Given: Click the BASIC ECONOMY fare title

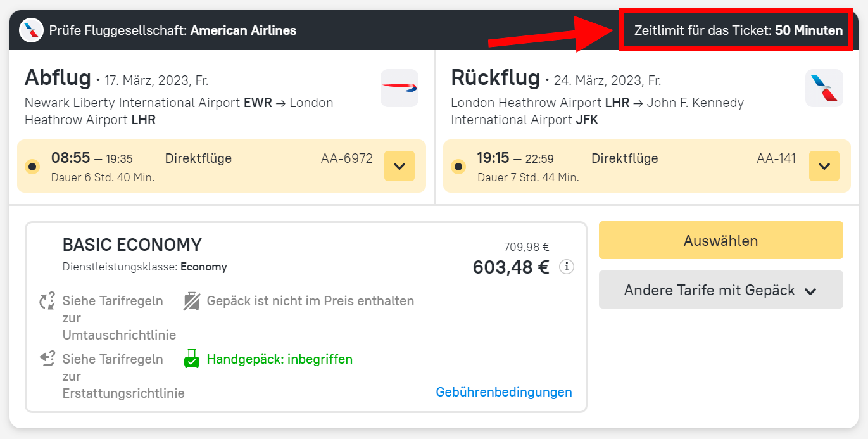Looking at the screenshot, I should tap(132, 245).
